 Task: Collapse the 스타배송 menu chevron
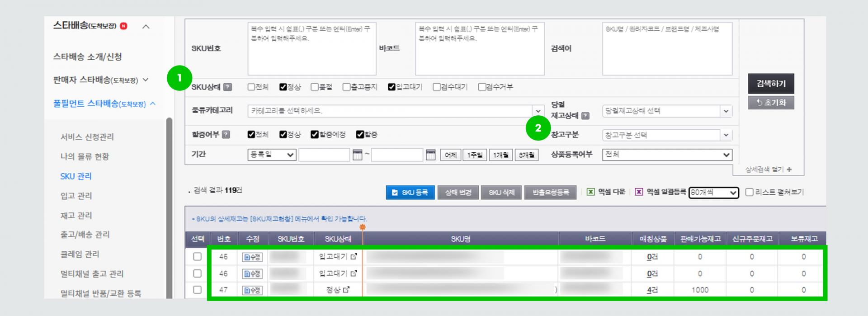point(146,27)
